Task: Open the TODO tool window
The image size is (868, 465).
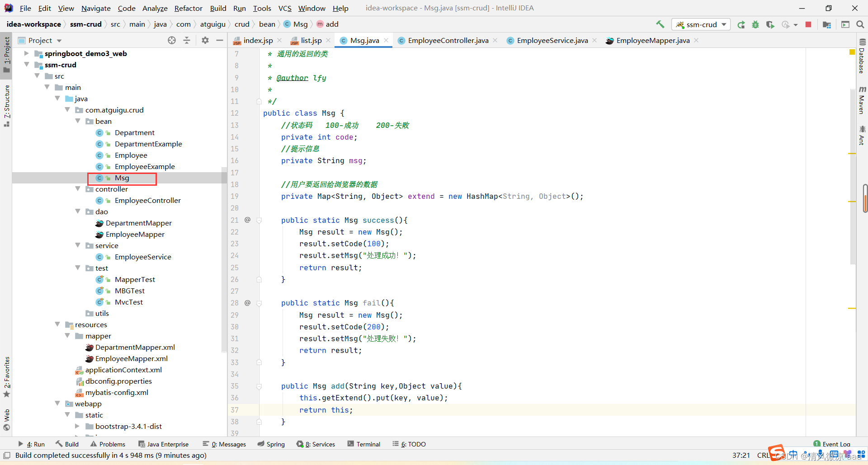Action: (x=409, y=444)
